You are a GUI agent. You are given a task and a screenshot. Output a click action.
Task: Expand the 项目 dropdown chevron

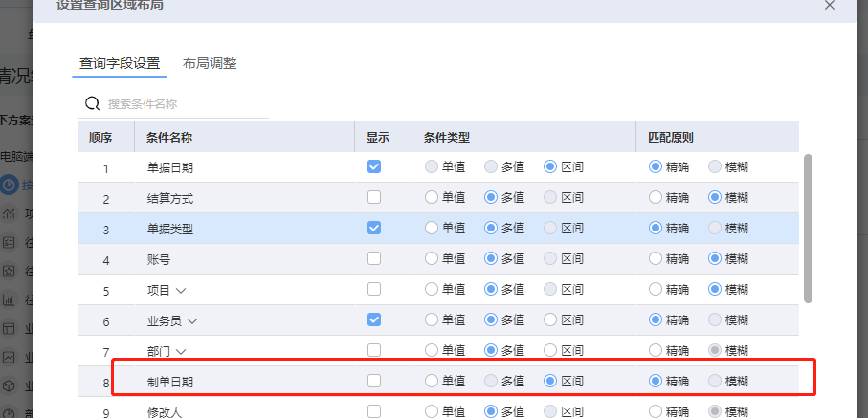tap(181, 290)
